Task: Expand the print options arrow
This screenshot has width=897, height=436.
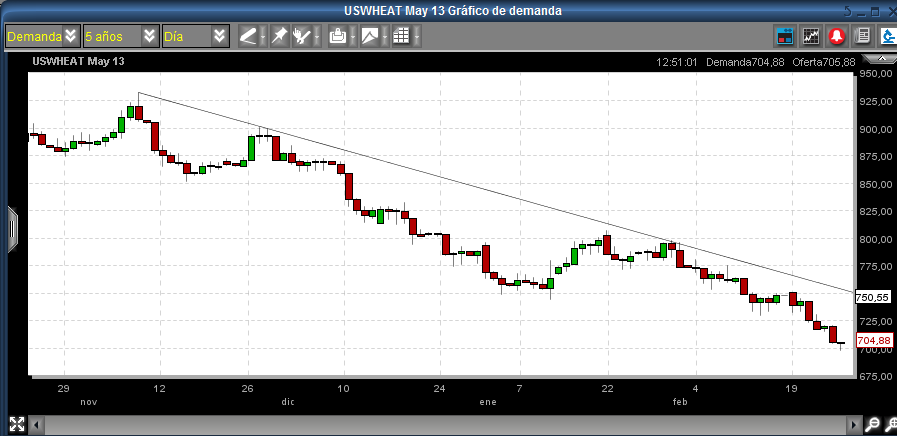Action: click(353, 37)
